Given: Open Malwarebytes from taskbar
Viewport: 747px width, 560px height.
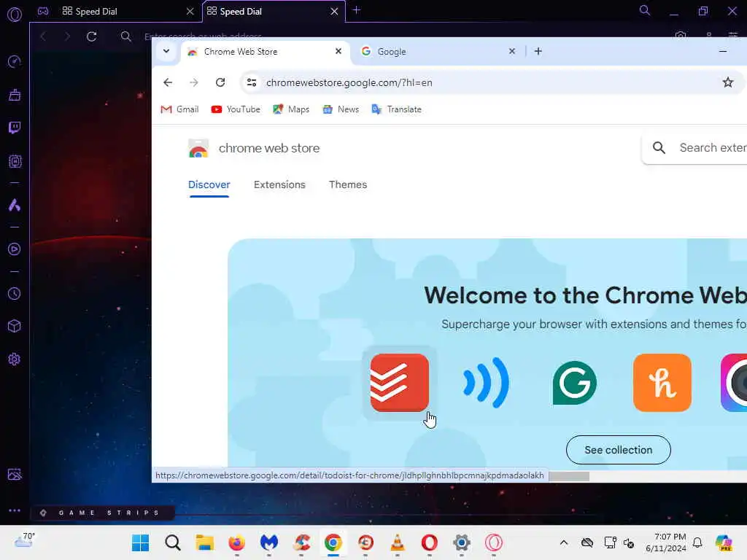Looking at the screenshot, I should point(269,542).
